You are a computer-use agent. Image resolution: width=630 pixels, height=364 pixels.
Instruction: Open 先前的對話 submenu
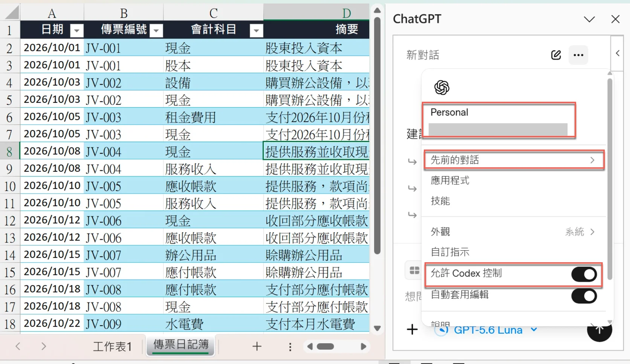(514, 160)
